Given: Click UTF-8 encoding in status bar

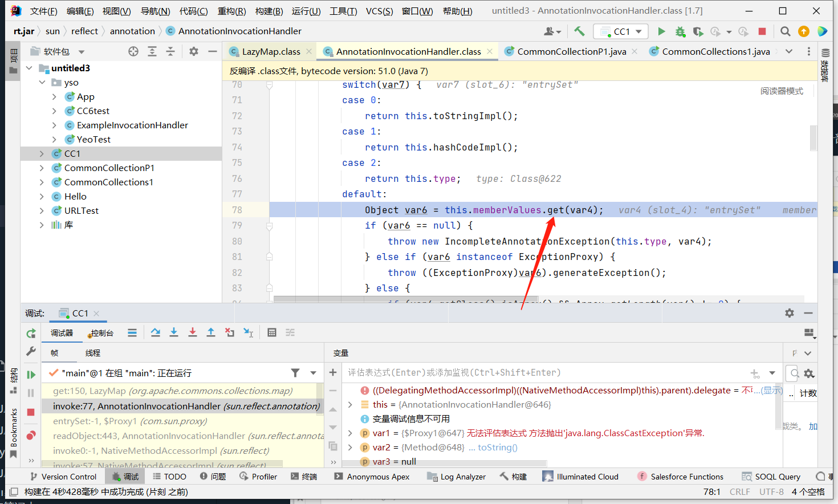Looking at the screenshot, I should [x=771, y=491].
